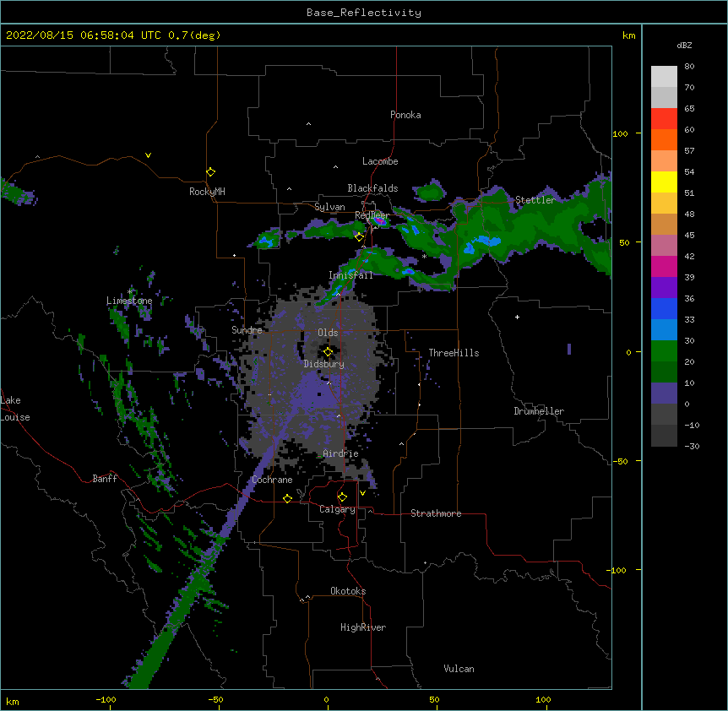The image size is (728, 711).
Task: Select the orange 57-60 dBZ legend swatch
Action: [x=664, y=139]
